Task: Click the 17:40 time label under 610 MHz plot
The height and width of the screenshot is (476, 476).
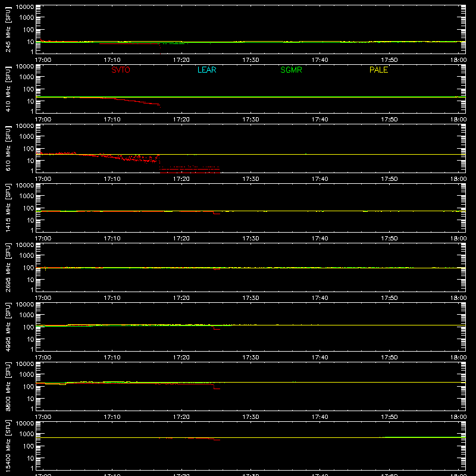Action: [x=320, y=179]
